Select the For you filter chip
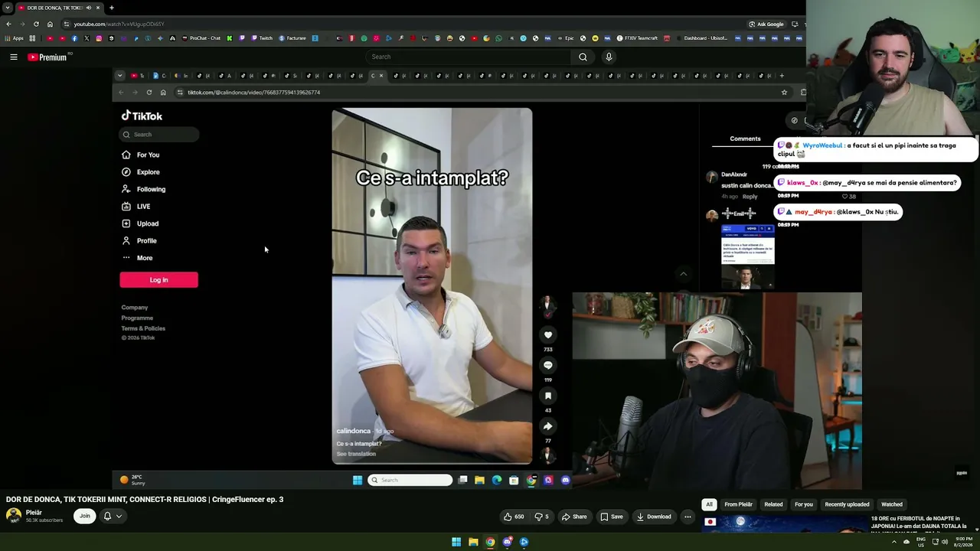This screenshot has width=980, height=551. pyautogui.click(x=803, y=504)
